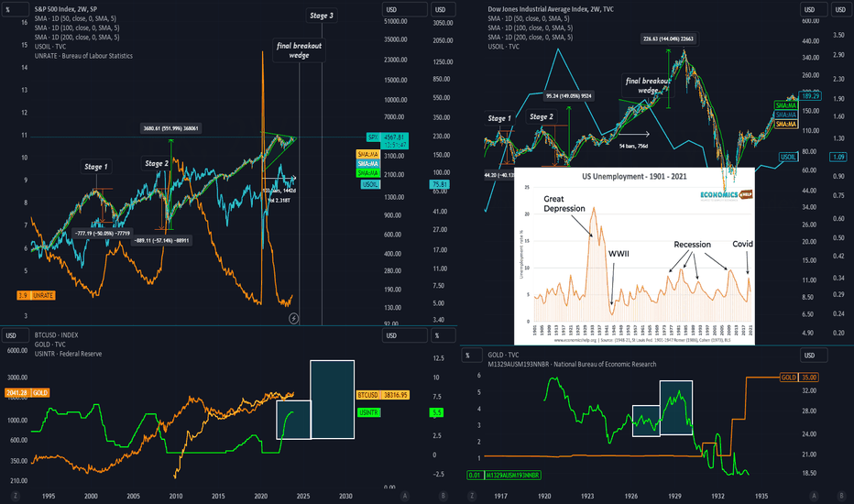Select the -889.11 (-57.14%) measurement label
854x504 pixels.
coord(162,240)
